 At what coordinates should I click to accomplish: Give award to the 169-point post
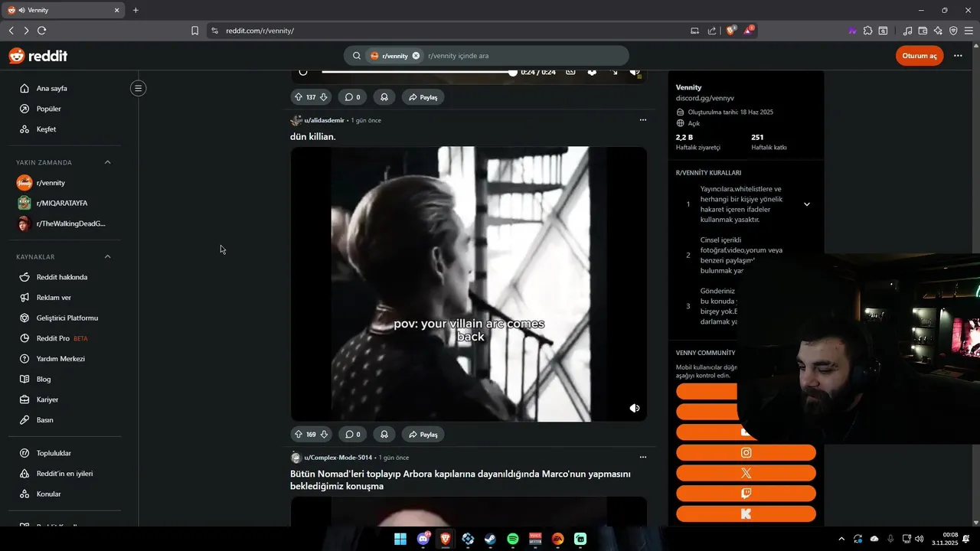click(x=384, y=435)
